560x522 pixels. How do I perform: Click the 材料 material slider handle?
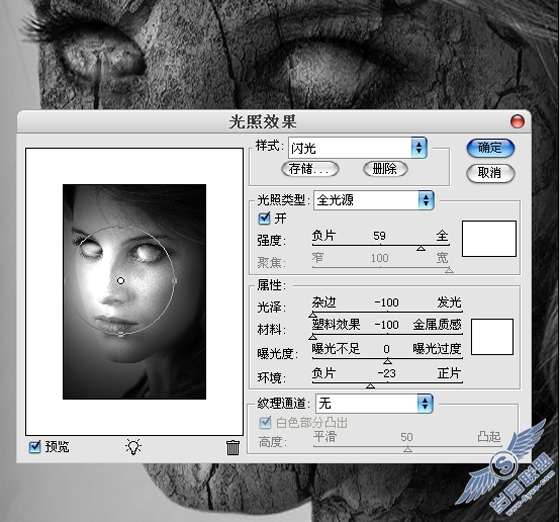point(313,337)
